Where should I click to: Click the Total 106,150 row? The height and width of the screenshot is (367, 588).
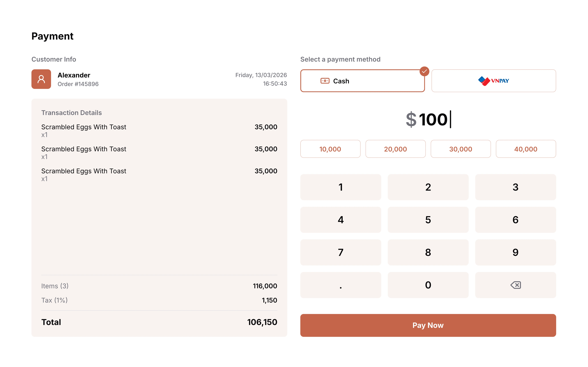click(159, 322)
